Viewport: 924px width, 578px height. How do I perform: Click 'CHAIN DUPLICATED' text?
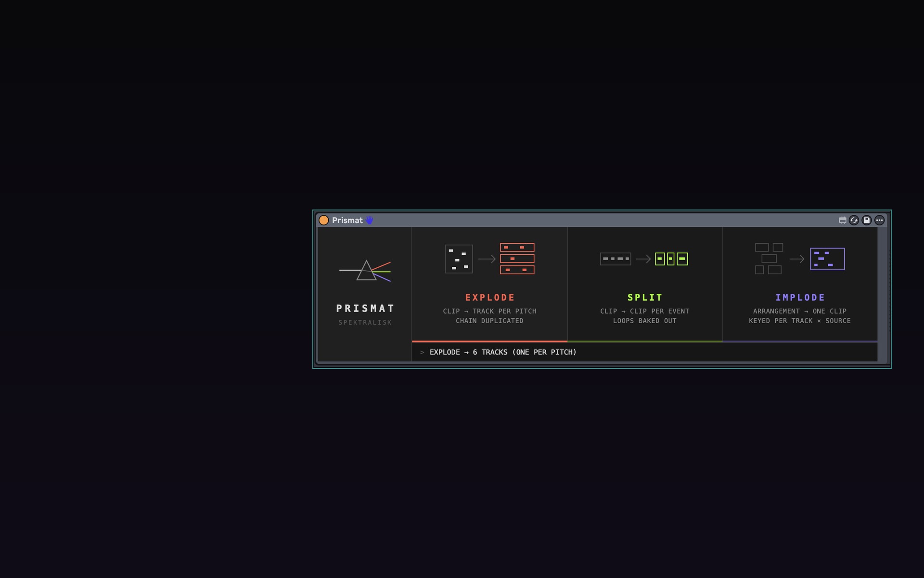click(489, 321)
